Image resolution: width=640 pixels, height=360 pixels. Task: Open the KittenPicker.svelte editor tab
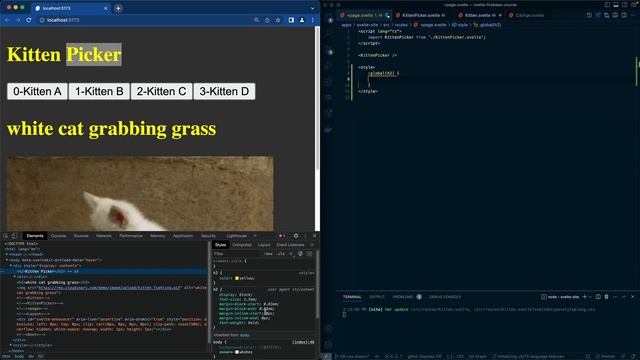(x=420, y=15)
